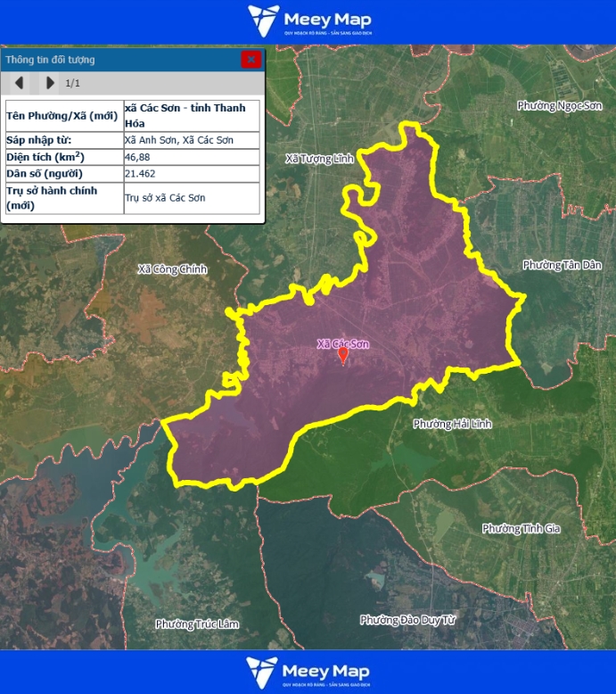Image resolution: width=616 pixels, height=694 pixels.
Task: Click the Thông tin đối tượng title bar
Action: [x=116, y=60]
